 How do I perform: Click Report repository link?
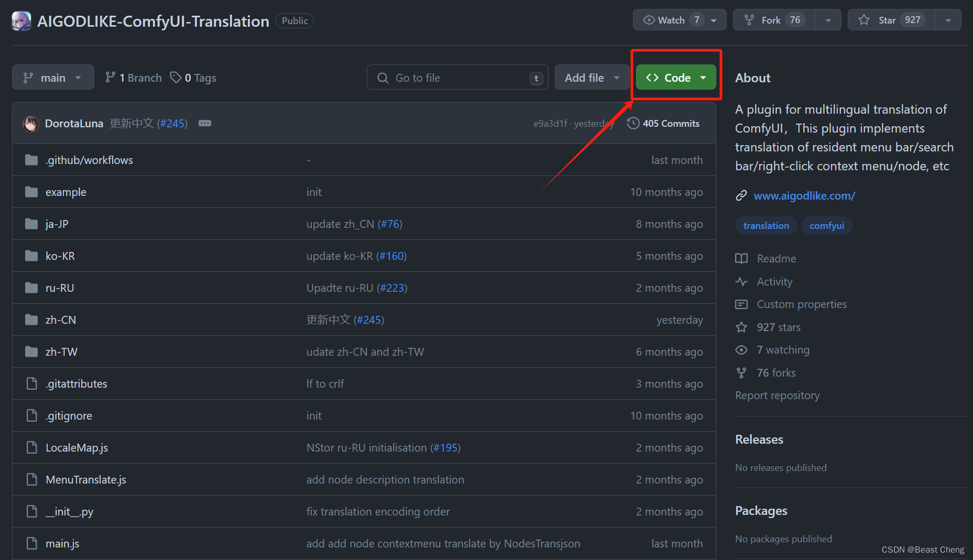coord(777,396)
